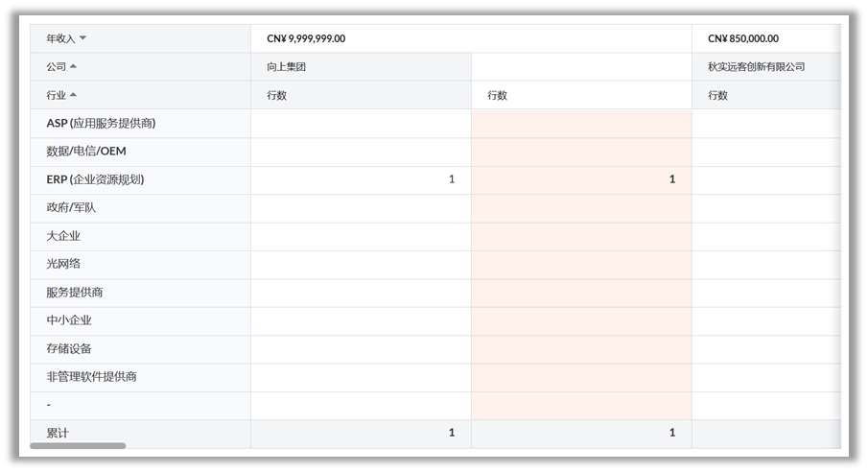868x472 pixels.
Task: Click the ascending sort arrow beside 公司
Action: (74, 67)
